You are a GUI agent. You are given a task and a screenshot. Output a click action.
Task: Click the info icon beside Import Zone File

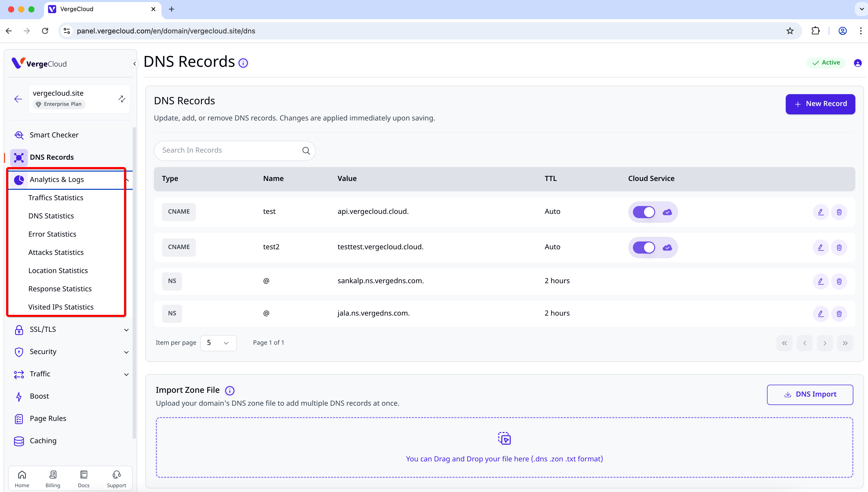pos(230,391)
